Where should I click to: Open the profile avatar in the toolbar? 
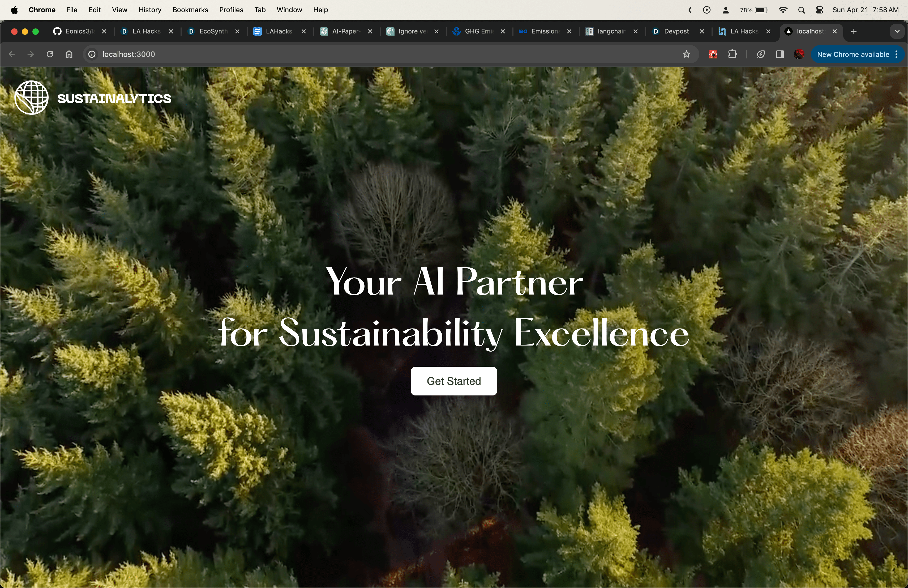(x=799, y=54)
